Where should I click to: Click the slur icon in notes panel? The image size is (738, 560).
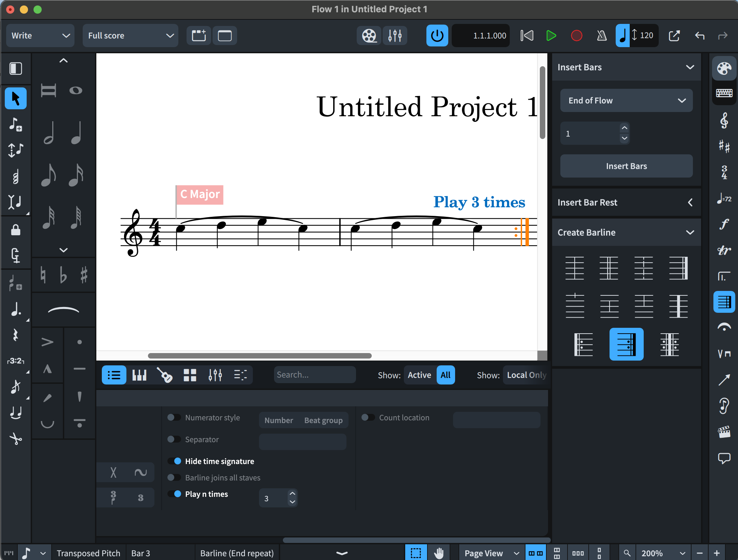(64, 310)
